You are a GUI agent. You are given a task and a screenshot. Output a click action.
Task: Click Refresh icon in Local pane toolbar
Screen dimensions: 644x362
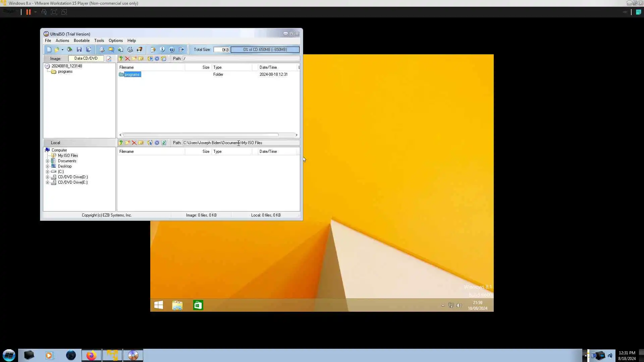[x=164, y=143]
